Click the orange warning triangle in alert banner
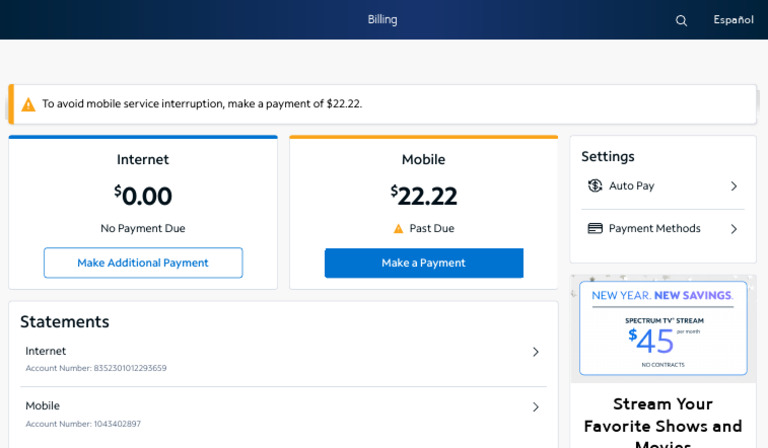This screenshot has width=768, height=448. coord(28,104)
